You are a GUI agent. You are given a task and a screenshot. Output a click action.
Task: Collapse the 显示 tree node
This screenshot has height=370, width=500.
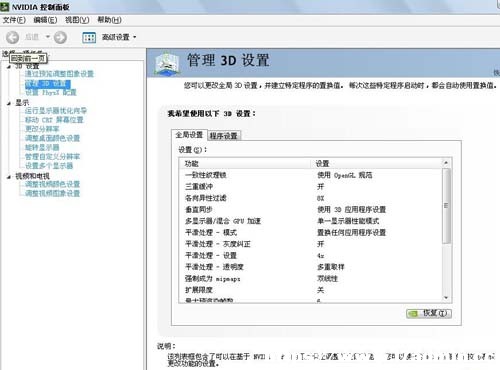tap(9, 103)
